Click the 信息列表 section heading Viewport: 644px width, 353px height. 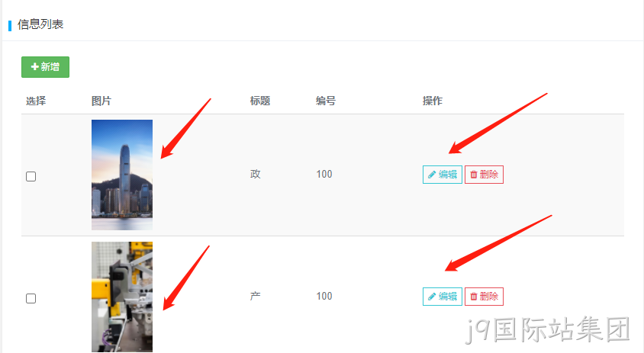click(40, 24)
